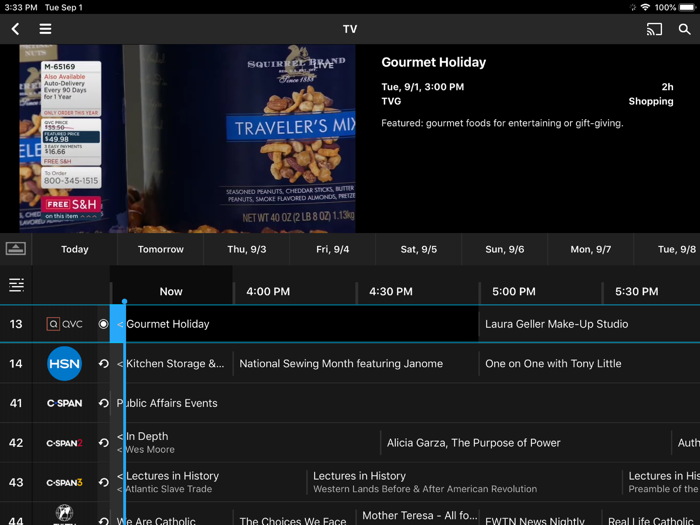Switch to the Today tab
The height and width of the screenshot is (525, 700).
coord(75,249)
